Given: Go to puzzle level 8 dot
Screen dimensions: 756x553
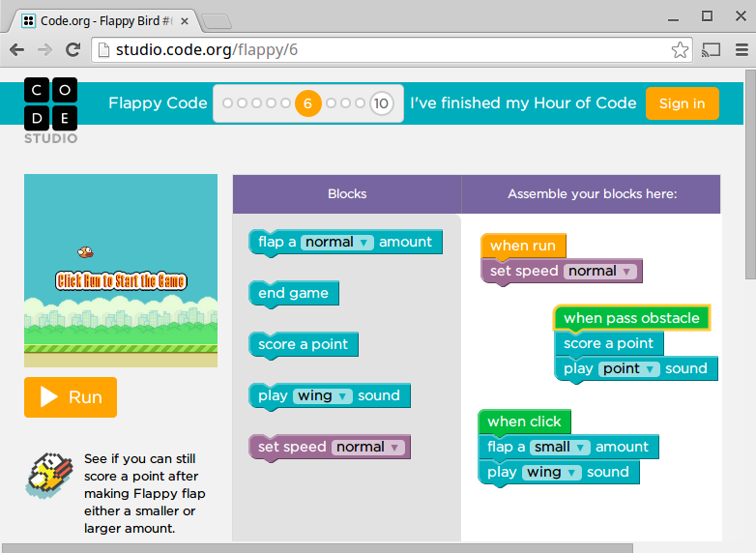Looking at the screenshot, I should coord(346,102).
